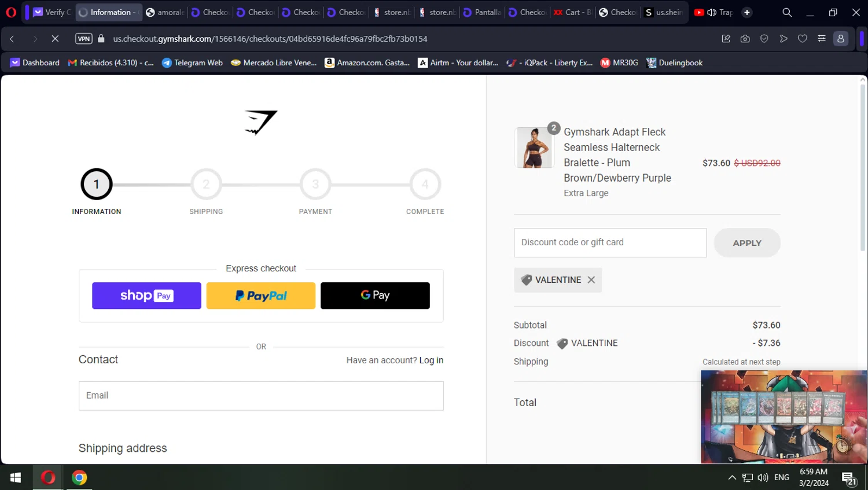Open the Opera account profile
Screen dimensions: 868x490
click(841, 39)
